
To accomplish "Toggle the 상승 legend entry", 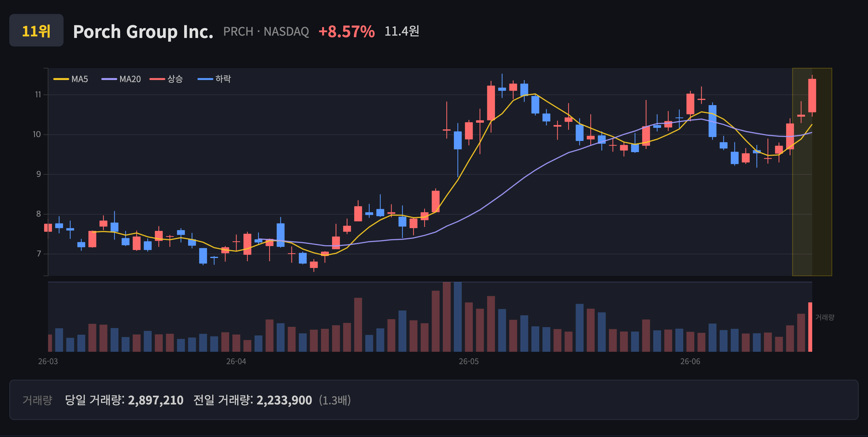I will point(166,79).
